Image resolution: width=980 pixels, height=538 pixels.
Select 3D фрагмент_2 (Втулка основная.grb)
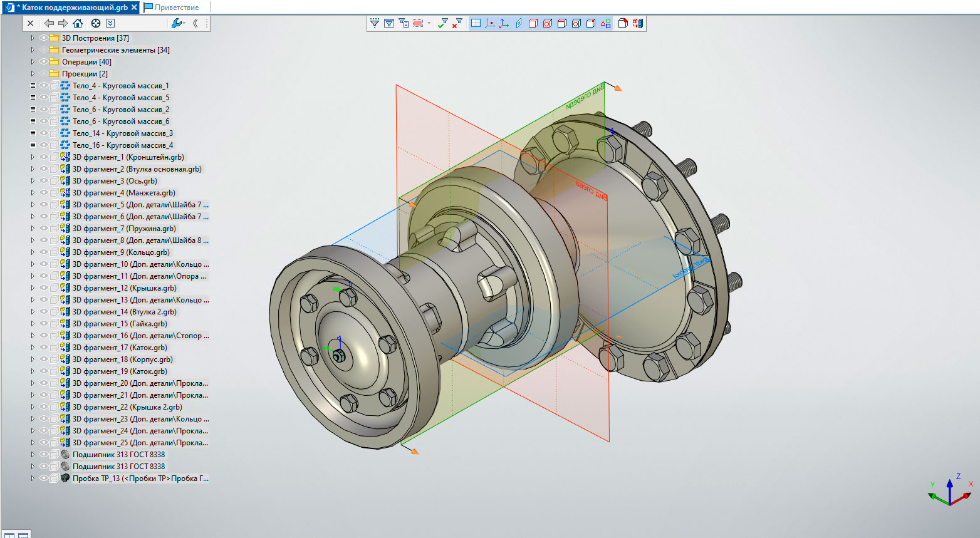[x=137, y=169]
